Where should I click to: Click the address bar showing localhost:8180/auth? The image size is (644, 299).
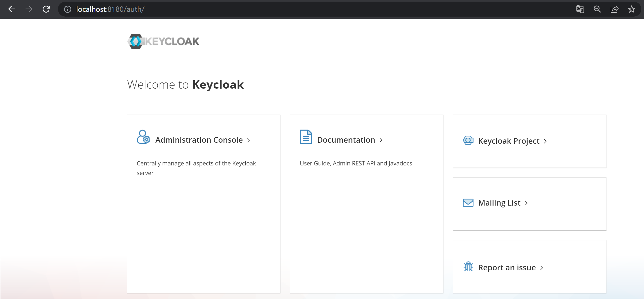[110, 9]
